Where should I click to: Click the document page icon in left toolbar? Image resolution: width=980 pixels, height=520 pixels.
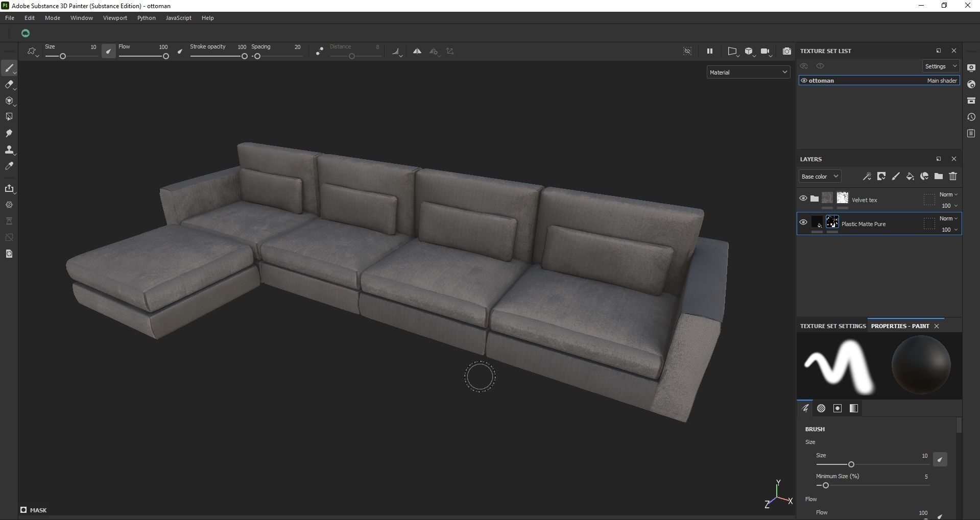pos(9,254)
